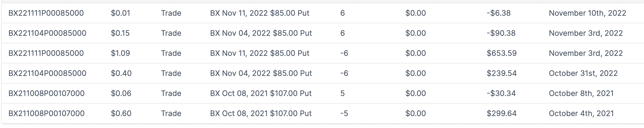Image resolution: width=644 pixels, height=128 pixels.
Task: Click the $239.54 amount value
Action: click(x=501, y=73)
